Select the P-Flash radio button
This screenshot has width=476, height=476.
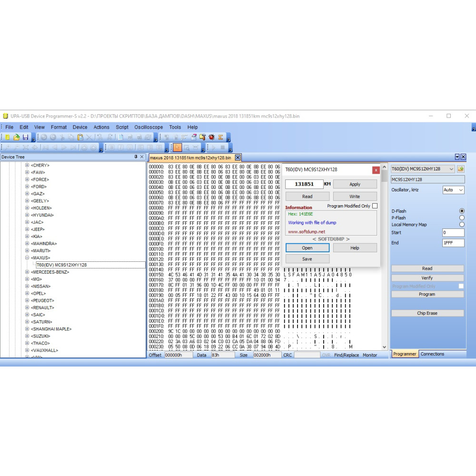click(462, 218)
